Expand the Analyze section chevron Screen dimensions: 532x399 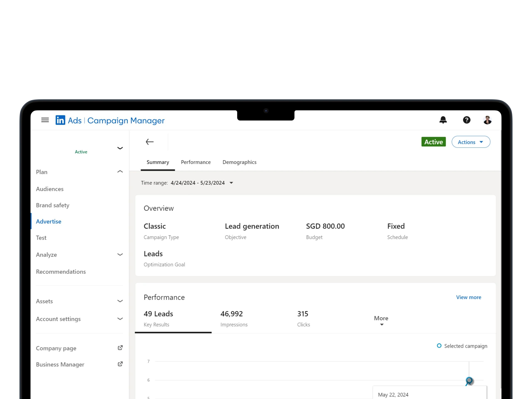pos(120,254)
